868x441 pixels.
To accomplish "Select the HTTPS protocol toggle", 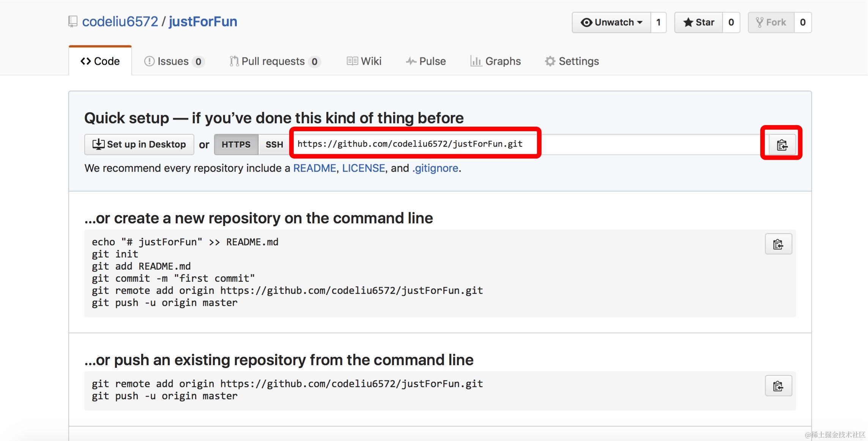I will click(x=236, y=144).
